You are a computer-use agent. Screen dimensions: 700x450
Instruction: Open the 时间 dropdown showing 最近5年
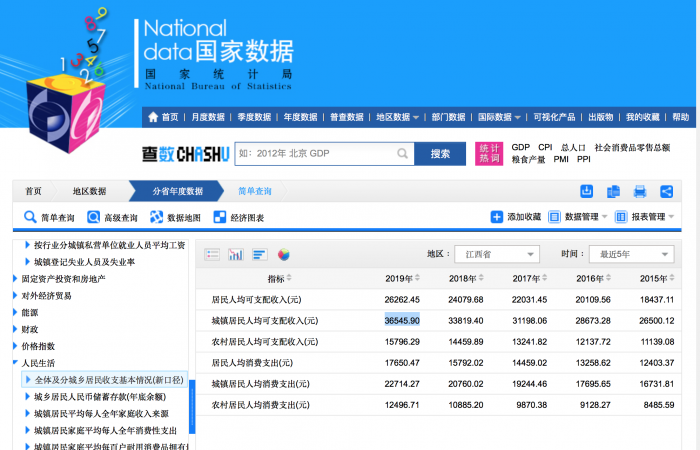[x=630, y=254]
